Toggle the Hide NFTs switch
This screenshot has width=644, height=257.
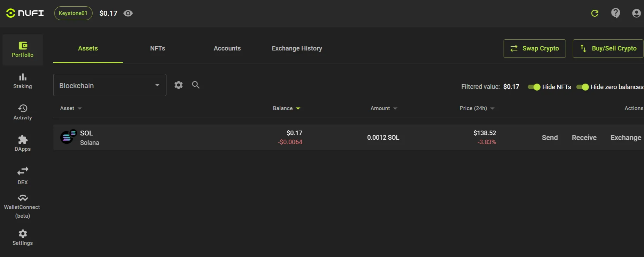[x=534, y=87]
